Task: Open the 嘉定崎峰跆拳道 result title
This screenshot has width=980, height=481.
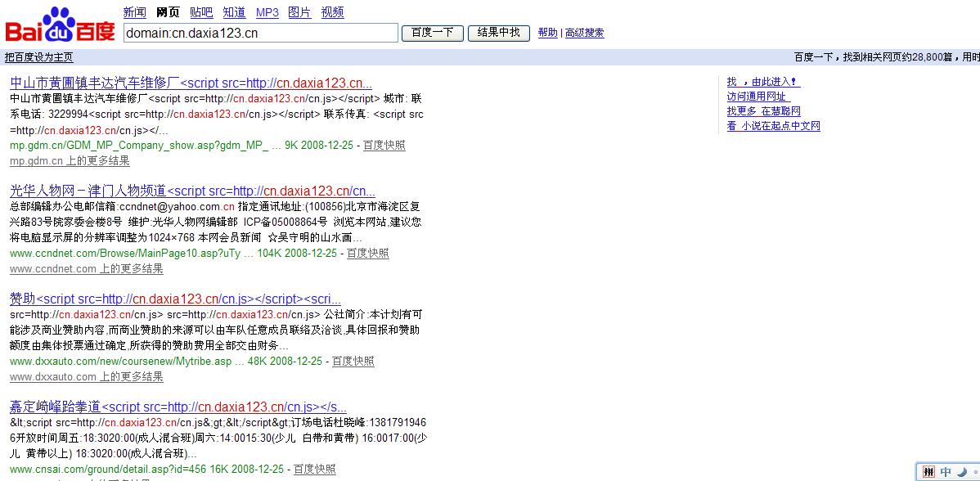Action: click(x=179, y=407)
